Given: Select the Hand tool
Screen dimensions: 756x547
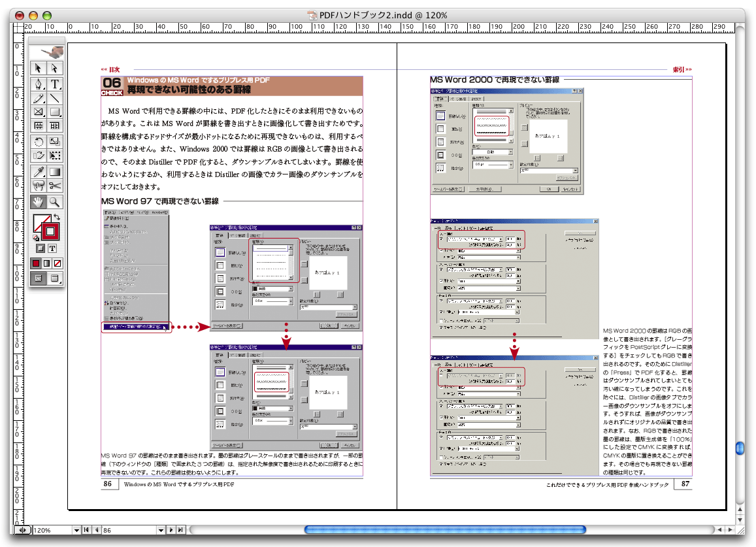Looking at the screenshot, I should coord(39,202).
